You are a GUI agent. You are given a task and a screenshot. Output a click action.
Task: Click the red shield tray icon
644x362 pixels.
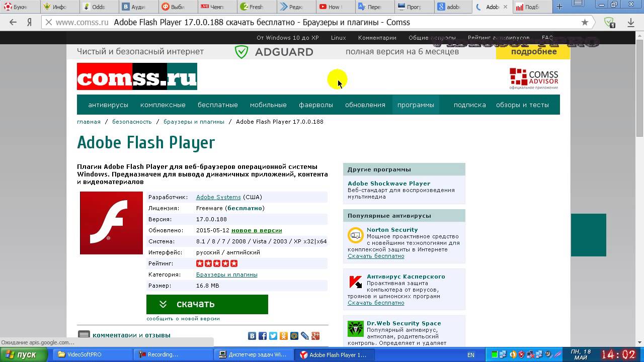point(521,354)
